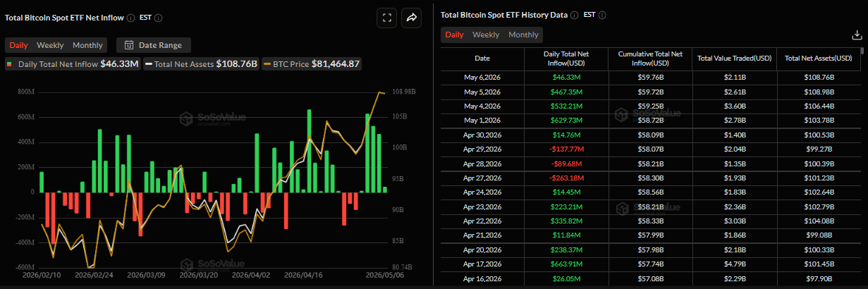Switch history table to Monthly
Image resolution: width=868 pixels, height=289 pixels.
(523, 35)
